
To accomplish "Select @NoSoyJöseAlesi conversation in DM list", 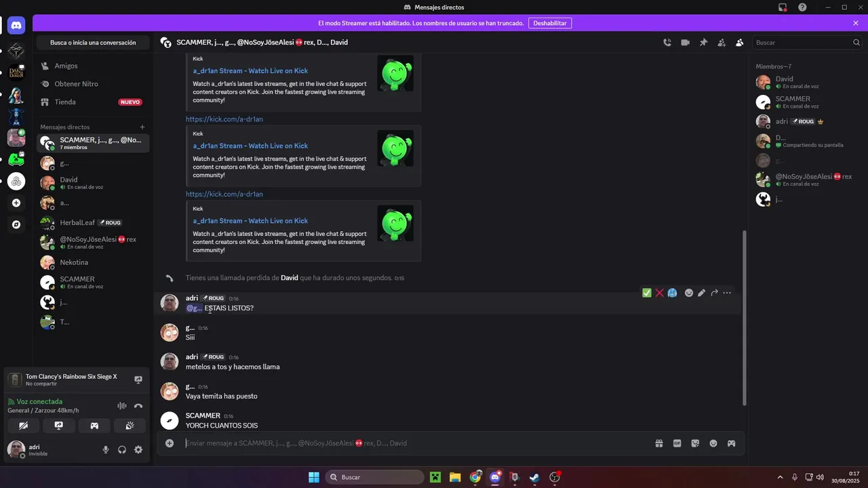I will click(92, 242).
